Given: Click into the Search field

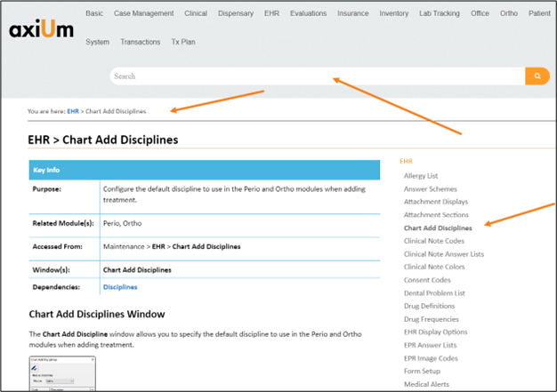Looking at the screenshot, I should pyautogui.click(x=318, y=76).
